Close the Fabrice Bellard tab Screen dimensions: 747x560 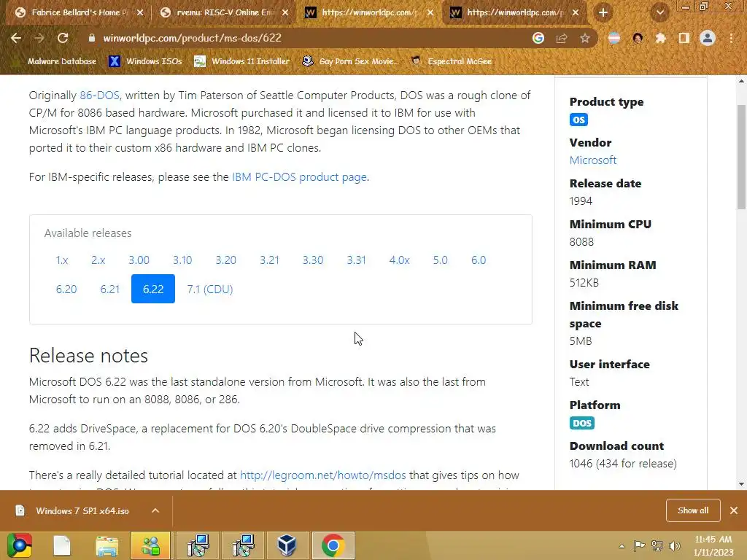[x=140, y=12]
